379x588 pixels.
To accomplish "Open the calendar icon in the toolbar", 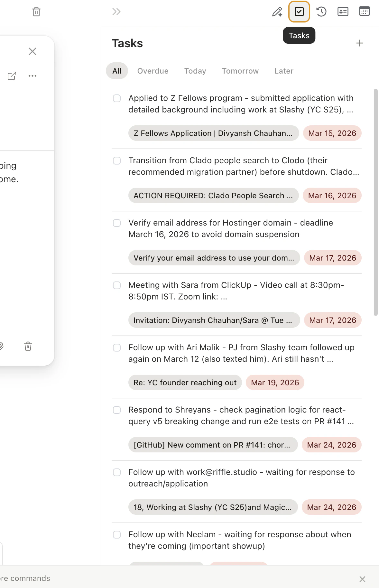I will 365,12.
